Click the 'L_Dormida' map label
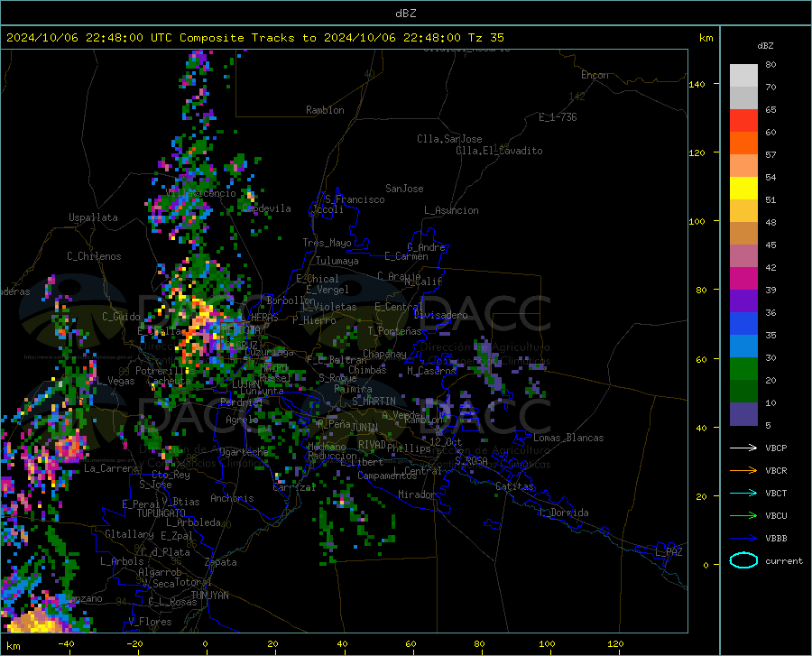 [564, 513]
